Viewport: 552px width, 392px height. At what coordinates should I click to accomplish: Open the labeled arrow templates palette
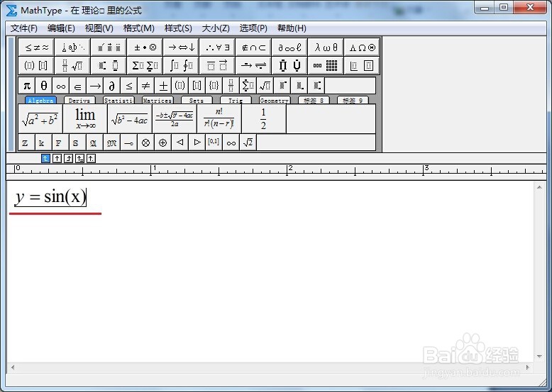click(253, 65)
